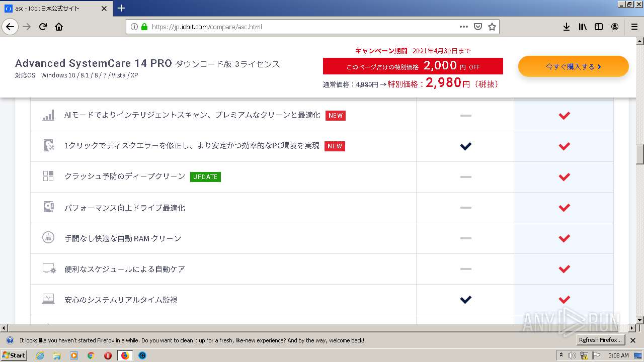Launch Internet Explorer from taskbar
This screenshot has height=362, width=644.
pyautogui.click(x=40, y=355)
